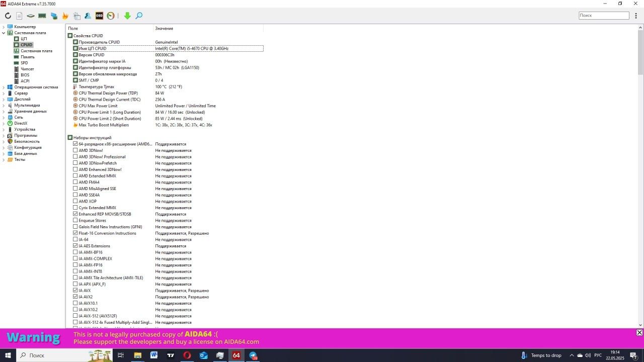The height and width of the screenshot is (362, 644).
Task: Click the Temps to drop weather widget
Action: pyautogui.click(x=541, y=355)
